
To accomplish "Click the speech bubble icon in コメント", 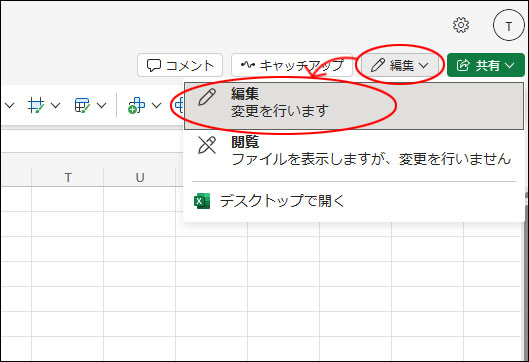I will [x=154, y=65].
